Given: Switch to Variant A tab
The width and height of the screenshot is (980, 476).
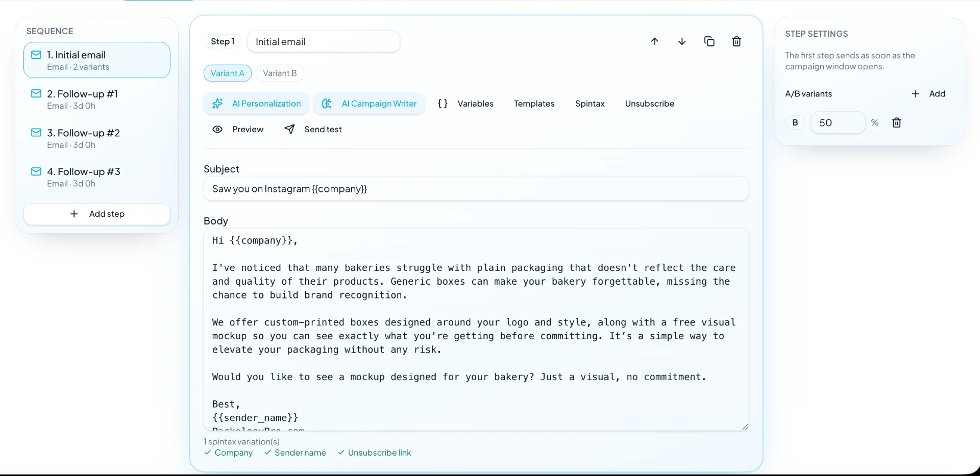Looking at the screenshot, I should tap(228, 73).
